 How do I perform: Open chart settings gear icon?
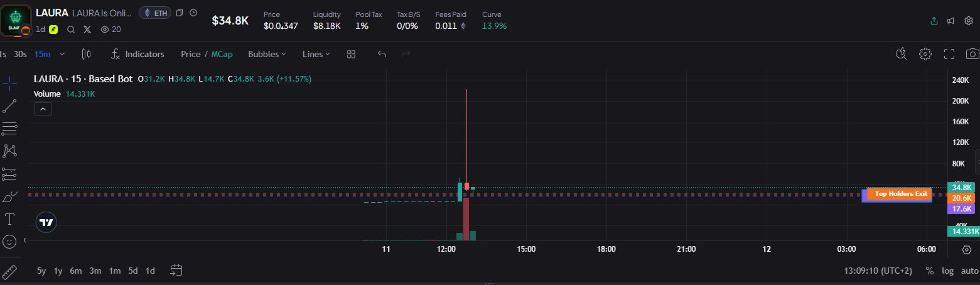click(x=925, y=54)
